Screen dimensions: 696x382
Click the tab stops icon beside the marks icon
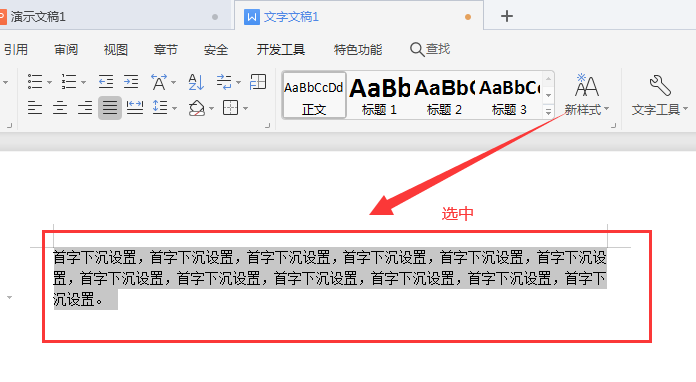(x=258, y=82)
